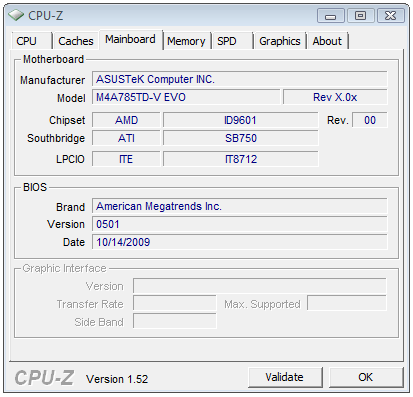Click the Graphic Interface Version field
Viewport: 413px width, 397px height.
tap(260, 286)
